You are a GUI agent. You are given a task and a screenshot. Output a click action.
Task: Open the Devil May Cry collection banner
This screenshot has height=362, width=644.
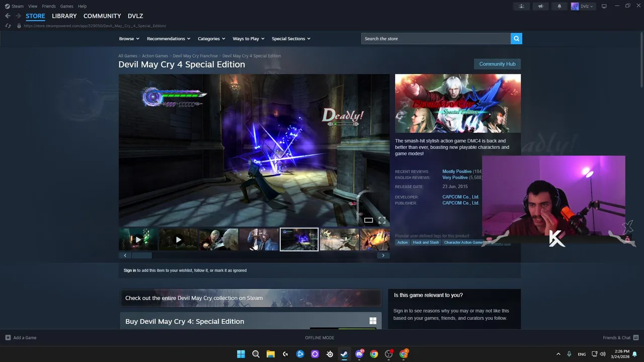pyautogui.click(x=250, y=298)
